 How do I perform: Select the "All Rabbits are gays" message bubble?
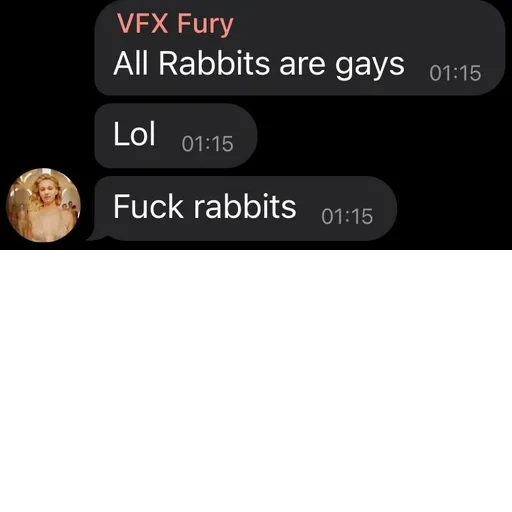tap(300, 48)
